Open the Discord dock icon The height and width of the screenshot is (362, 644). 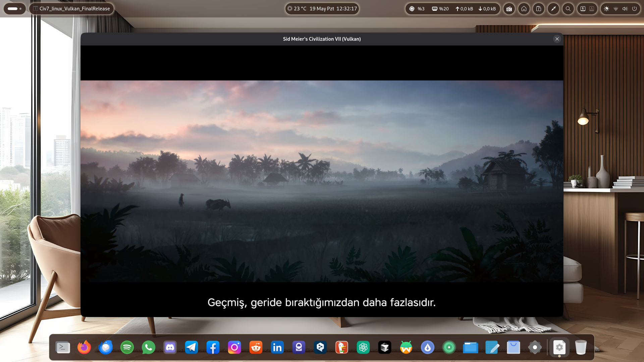(x=170, y=347)
